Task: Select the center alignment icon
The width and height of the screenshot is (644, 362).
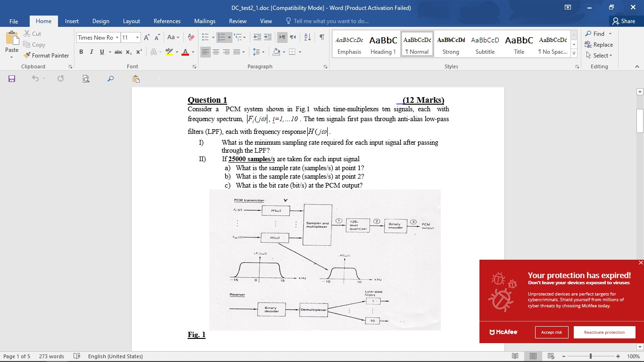Action: pos(216,52)
